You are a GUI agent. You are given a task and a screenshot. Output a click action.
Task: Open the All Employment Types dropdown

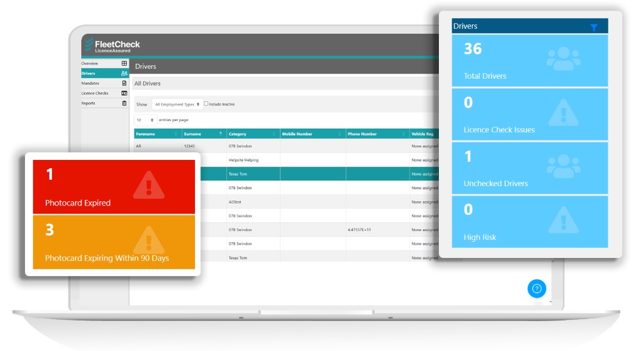pyautogui.click(x=177, y=104)
